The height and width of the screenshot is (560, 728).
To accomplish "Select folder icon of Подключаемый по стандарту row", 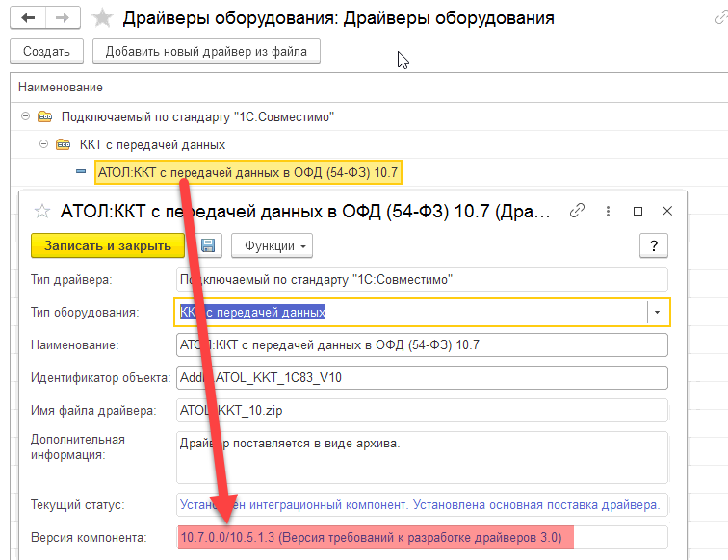I will (44, 116).
